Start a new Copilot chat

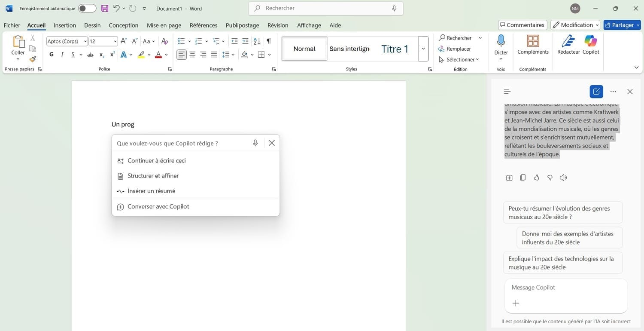tap(596, 92)
